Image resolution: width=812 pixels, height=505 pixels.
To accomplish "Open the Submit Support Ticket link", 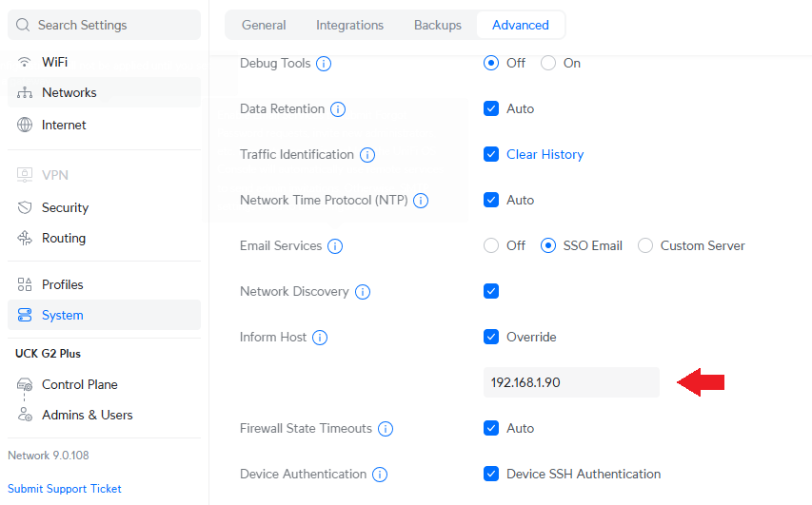I will (x=65, y=489).
